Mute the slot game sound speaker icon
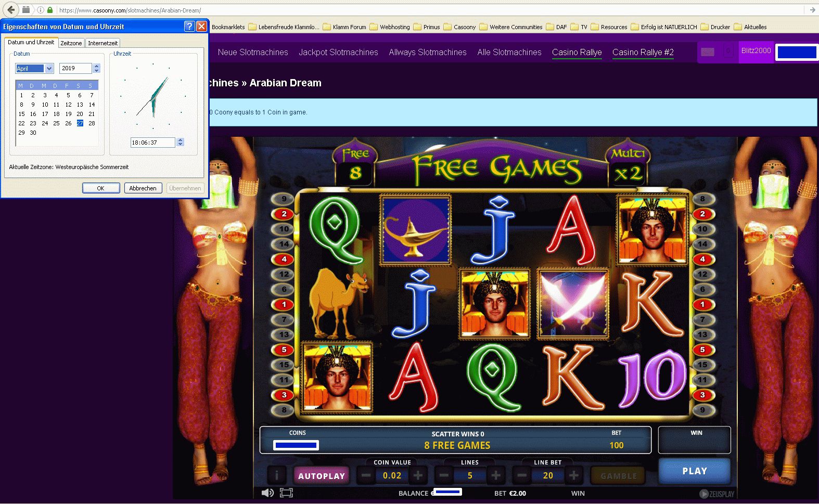Image resolution: width=819 pixels, height=504 pixels. click(267, 493)
